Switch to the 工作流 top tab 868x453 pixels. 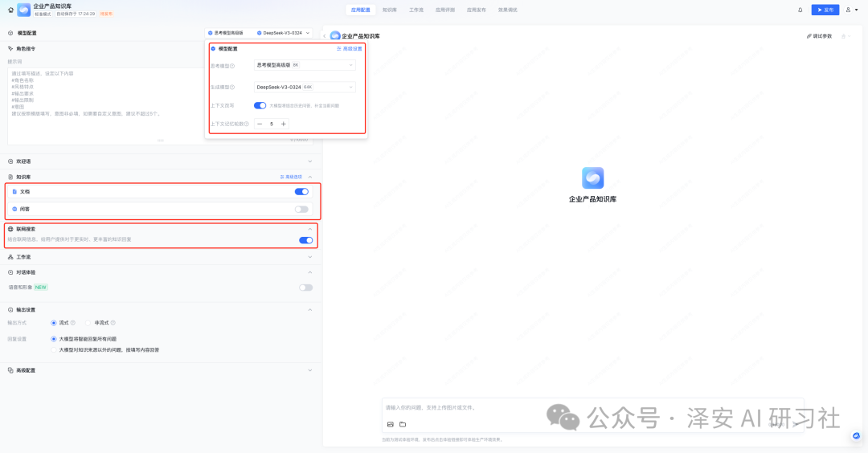tap(416, 10)
